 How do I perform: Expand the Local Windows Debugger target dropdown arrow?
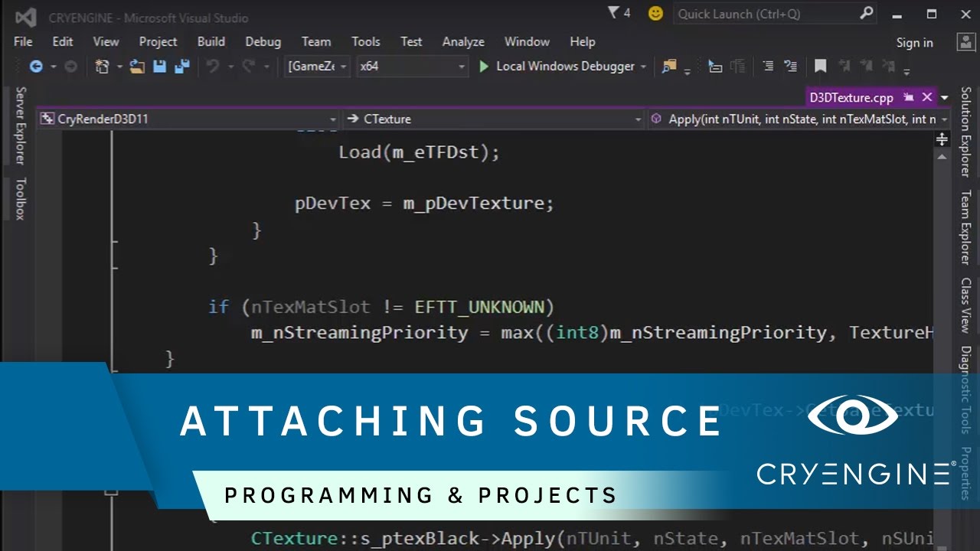(643, 67)
